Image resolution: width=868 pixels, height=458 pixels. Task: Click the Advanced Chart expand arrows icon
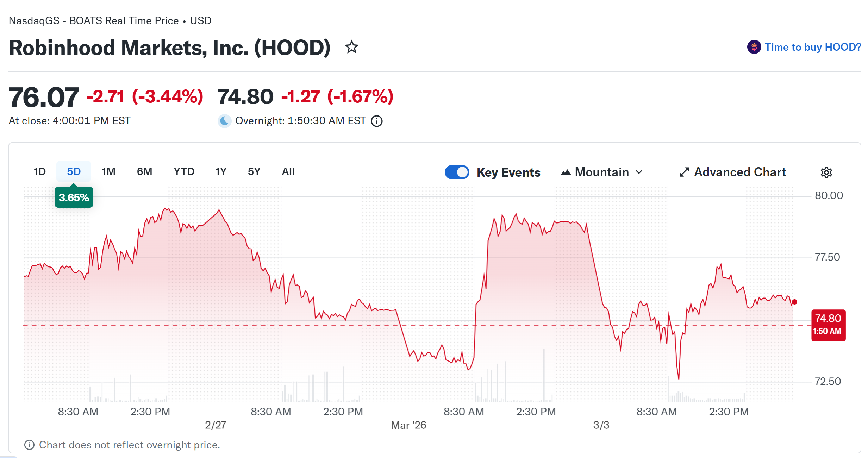[684, 172]
